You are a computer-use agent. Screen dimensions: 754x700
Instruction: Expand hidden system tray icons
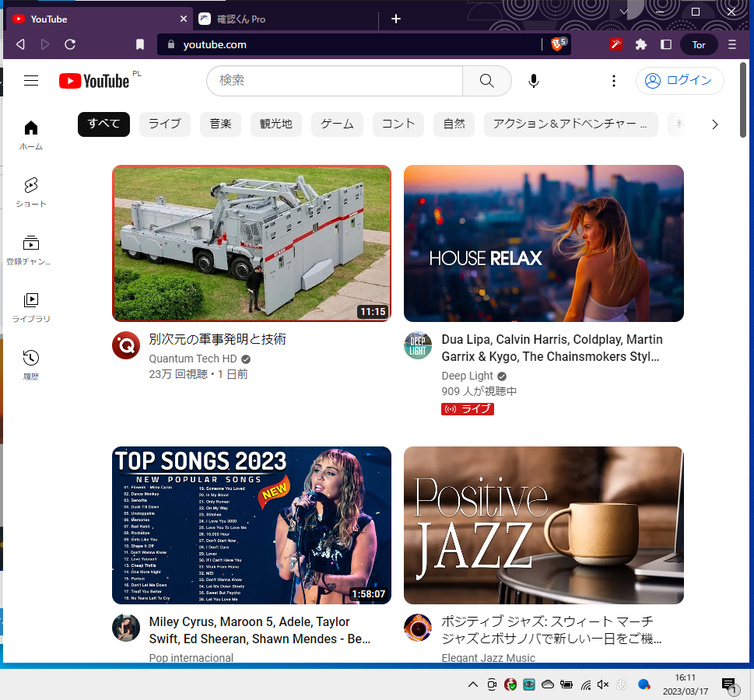tap(472, 684)
